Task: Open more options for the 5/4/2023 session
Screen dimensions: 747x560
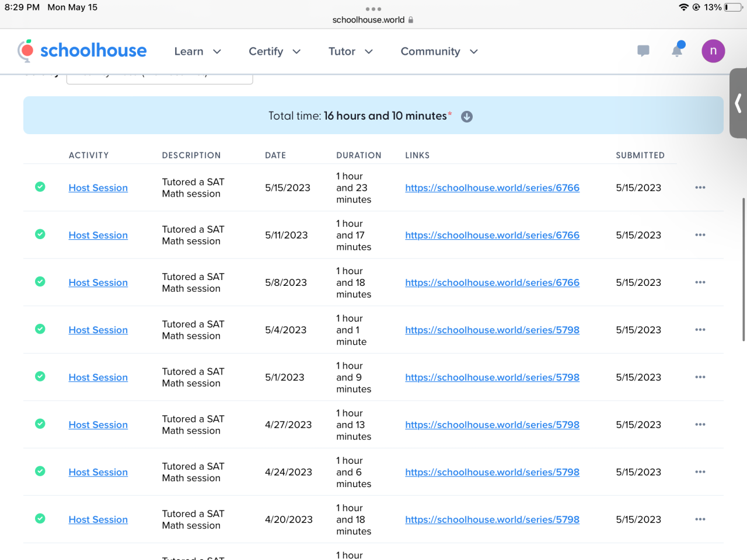Action: 700,330
